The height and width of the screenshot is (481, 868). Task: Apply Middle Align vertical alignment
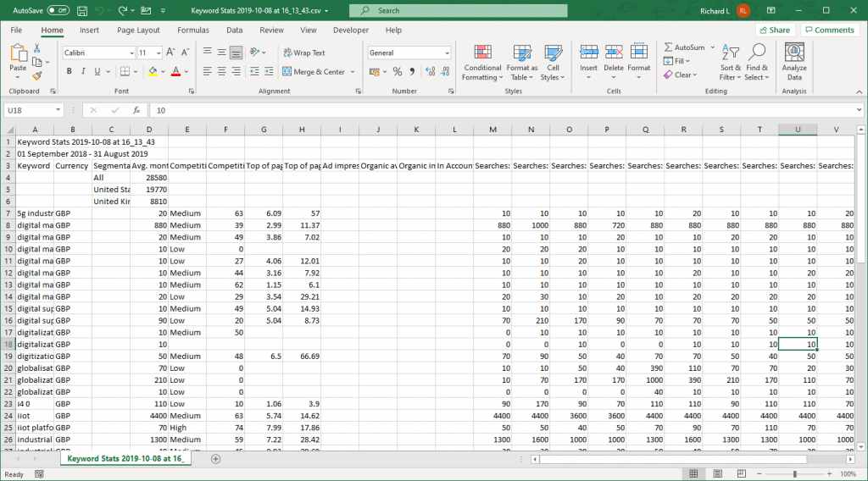tap(221, 53)
